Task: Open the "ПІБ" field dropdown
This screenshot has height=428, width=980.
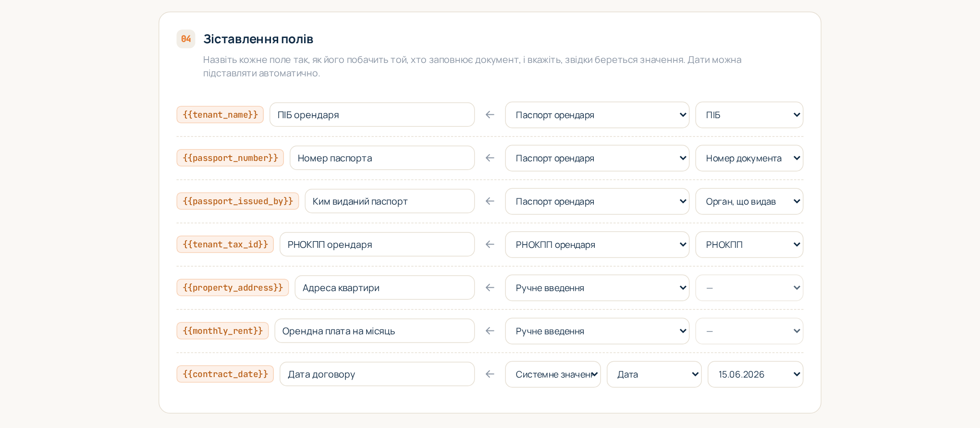Action: click(x=749, y=115)
